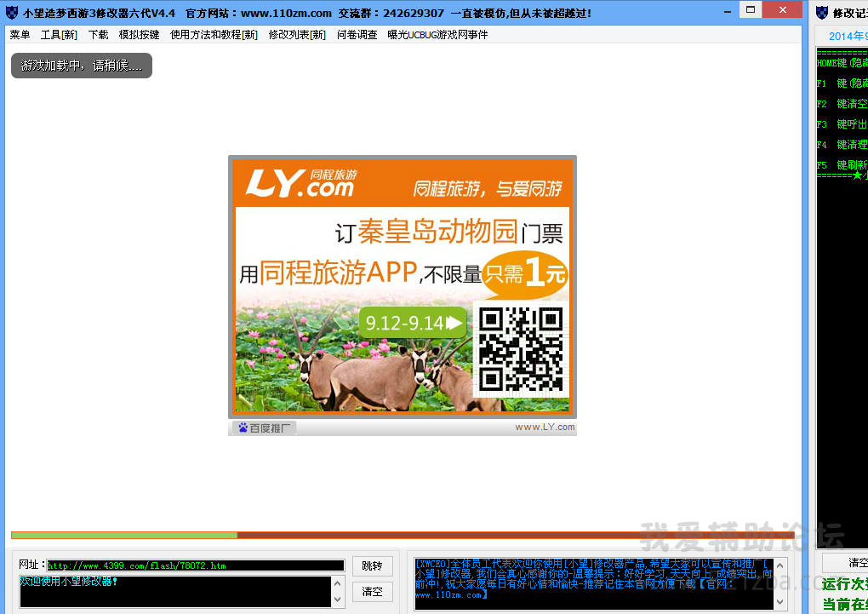Click the F4 键清理 hotkey line
Image resolution: width=868 pixels, height=614 pixels.
point(842,145)
